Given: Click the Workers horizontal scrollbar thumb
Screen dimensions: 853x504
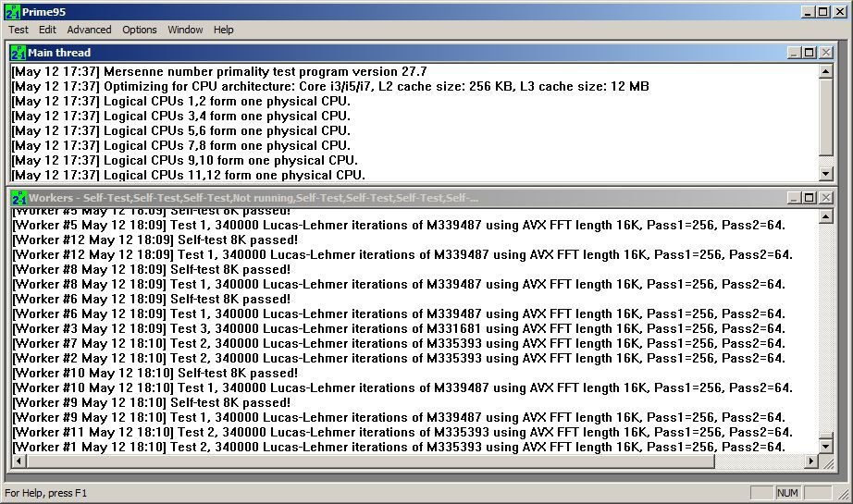Looking at the screenshot, I should 370,461.
